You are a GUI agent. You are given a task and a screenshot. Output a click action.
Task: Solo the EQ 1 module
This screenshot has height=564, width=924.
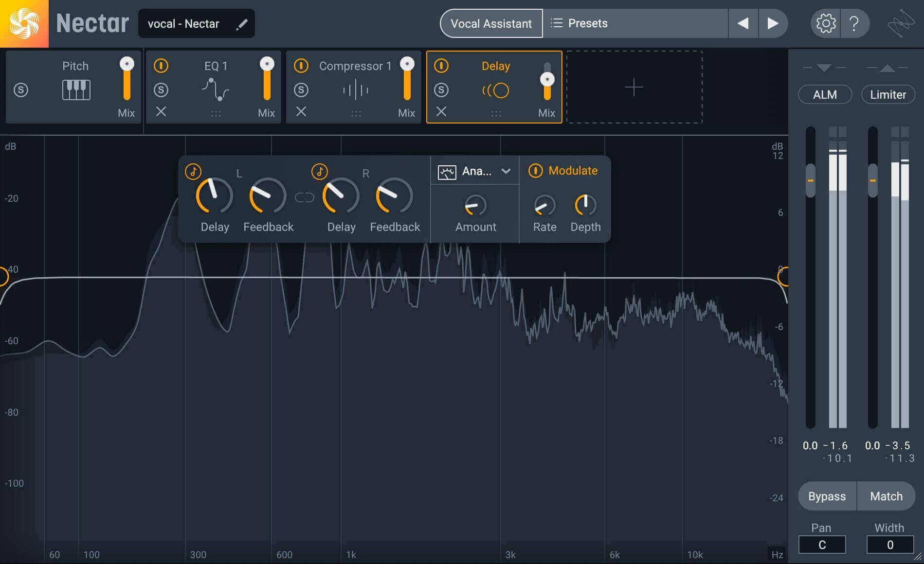(x=161, y=90)
